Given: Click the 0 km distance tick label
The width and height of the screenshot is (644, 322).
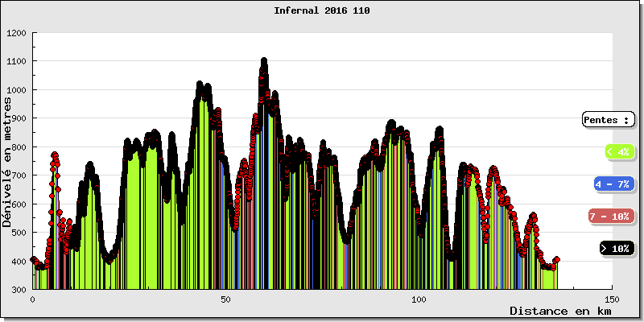Looking at the screenshot, I should [32, 299].
